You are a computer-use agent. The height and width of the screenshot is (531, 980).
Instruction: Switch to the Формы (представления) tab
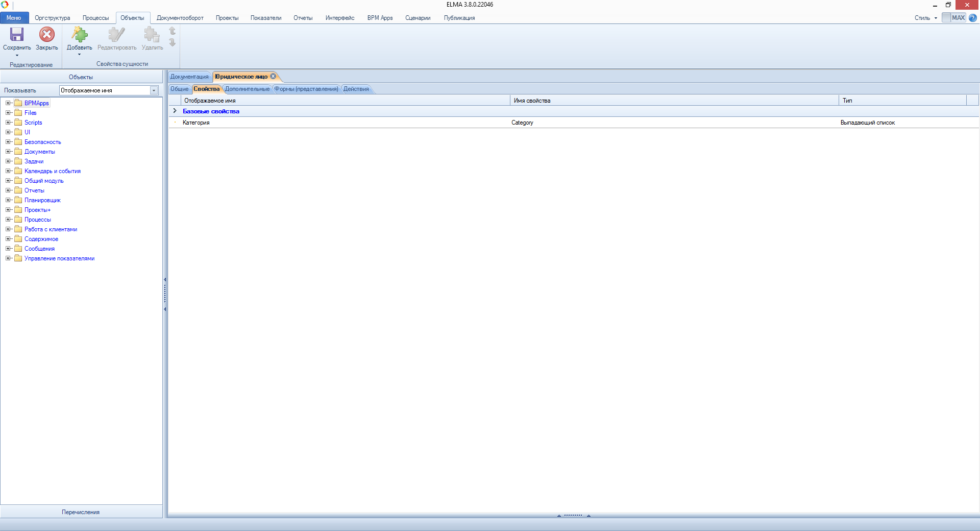[x=306, y=89]
